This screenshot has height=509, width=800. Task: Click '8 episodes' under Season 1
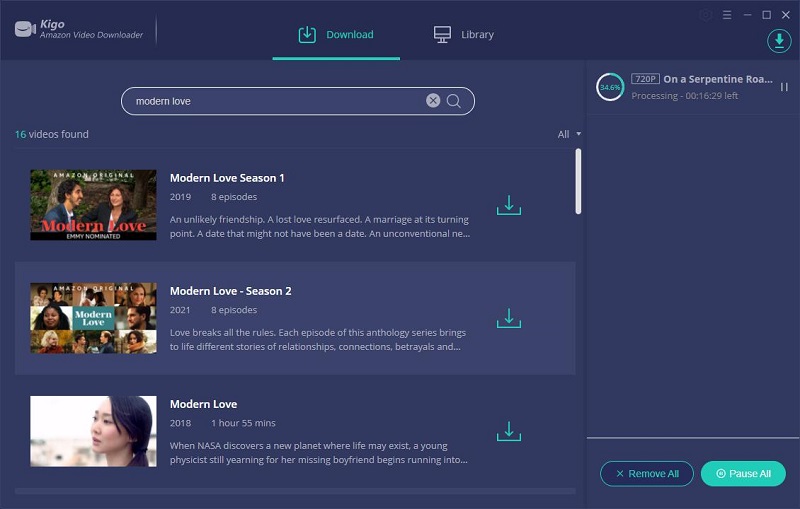click(234, 197)
